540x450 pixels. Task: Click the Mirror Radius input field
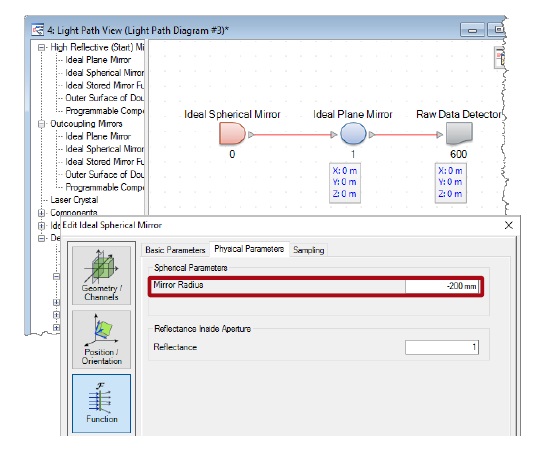point(442,286)
